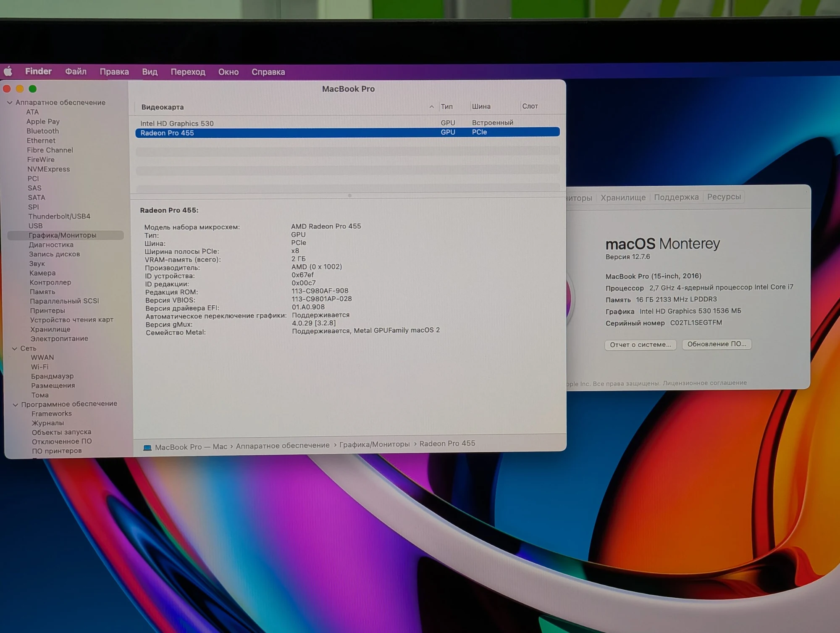This screenshot has width=840, height=633.
Task: Select the Radeon Pro 455 row
Action: [347, 132]
